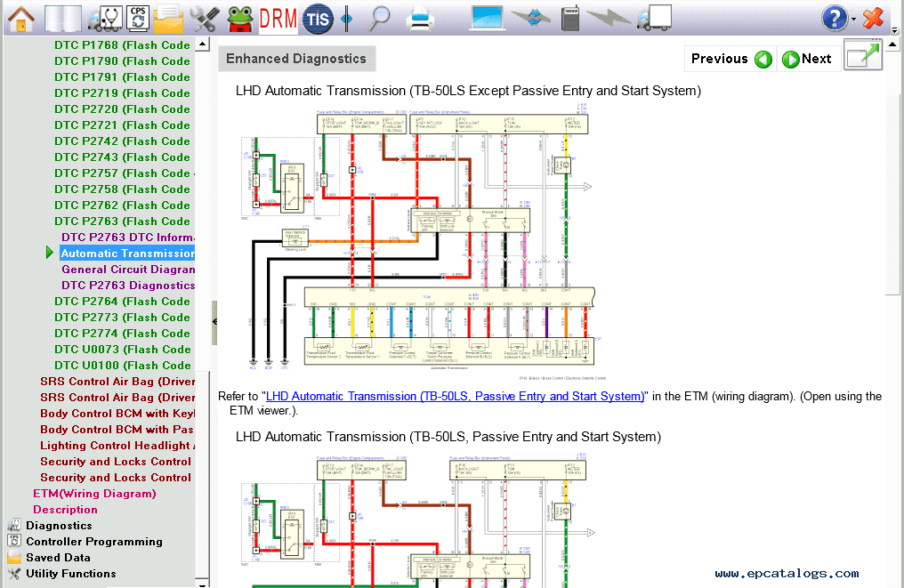This screenshot has width=904, height=588.
Task: Click the expand view icon beside Next
Action: [863, 55]
